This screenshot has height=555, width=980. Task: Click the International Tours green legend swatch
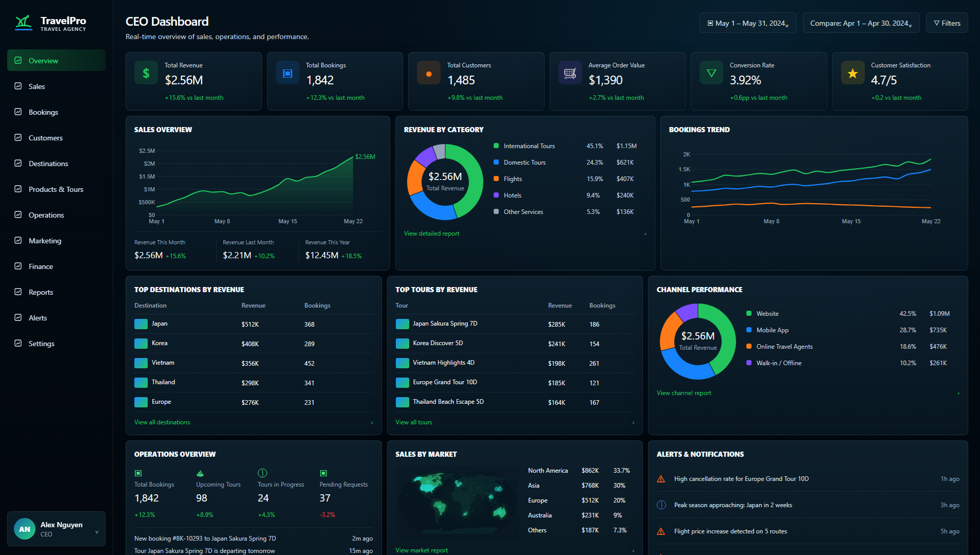pyautogui.click(x=496, y=146)
